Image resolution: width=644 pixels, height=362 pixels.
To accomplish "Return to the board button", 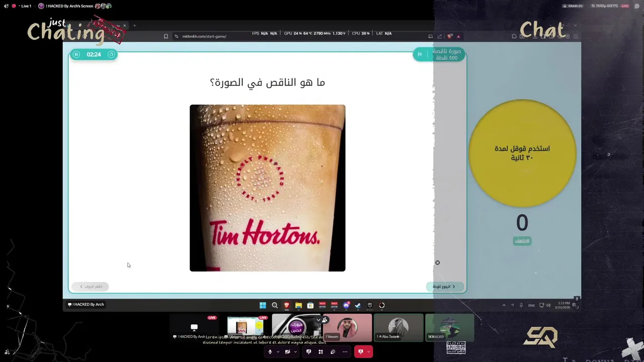I will [x=444, y=287].
